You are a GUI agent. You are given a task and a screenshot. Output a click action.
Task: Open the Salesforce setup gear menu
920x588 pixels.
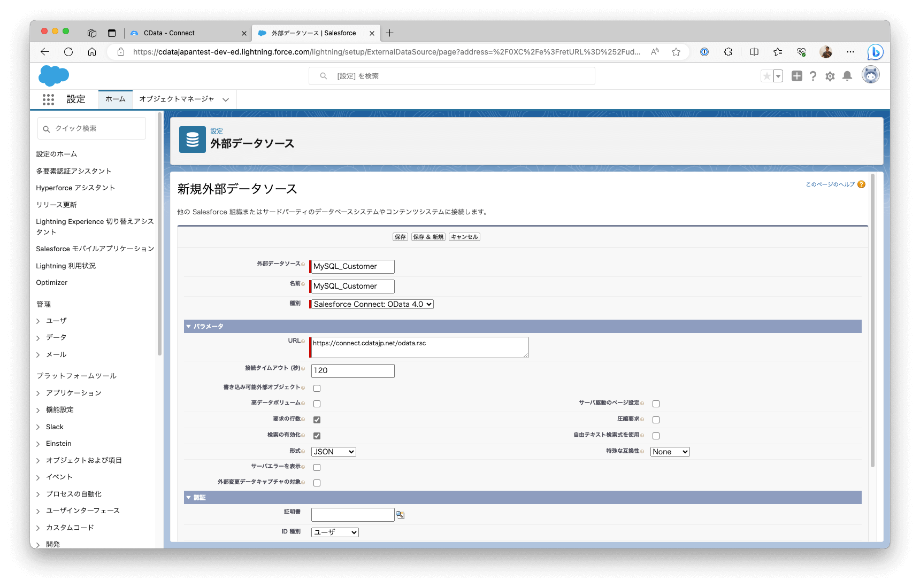[x=830, y=76]
